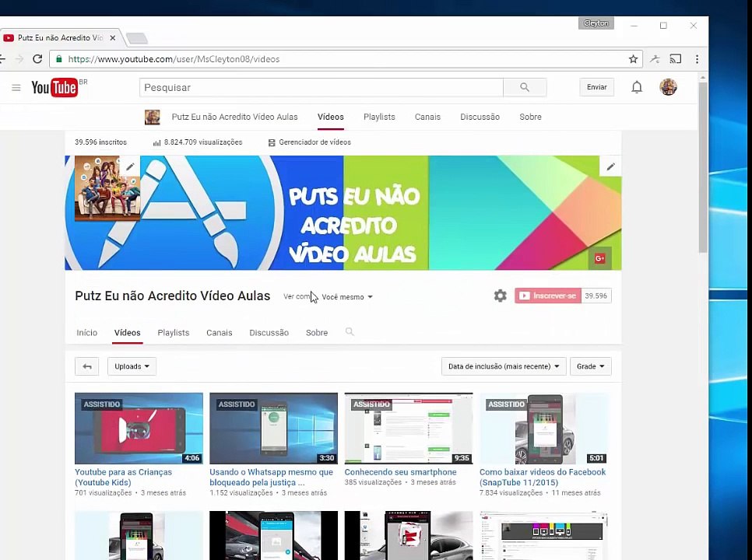Open Conhecendo seu smartphone video title
The height and width of the screenshot is (560, 752).
[400, 472]
